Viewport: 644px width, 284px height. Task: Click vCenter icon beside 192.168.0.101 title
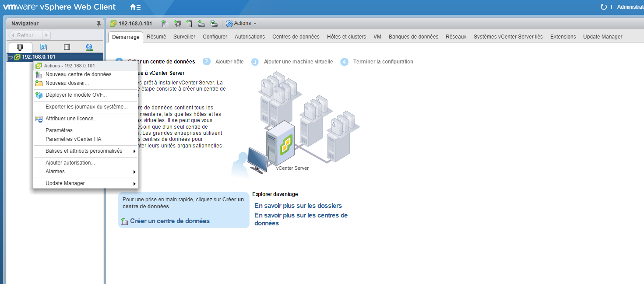point(113,23)
